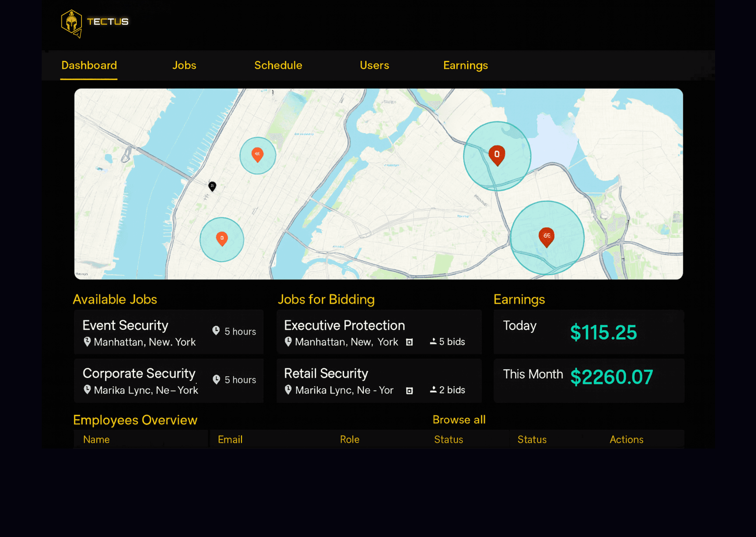Click the orange pin in lower-left circle
This screenshot has width=756, height=537.
pyautogui.click(x=222, y=238)
